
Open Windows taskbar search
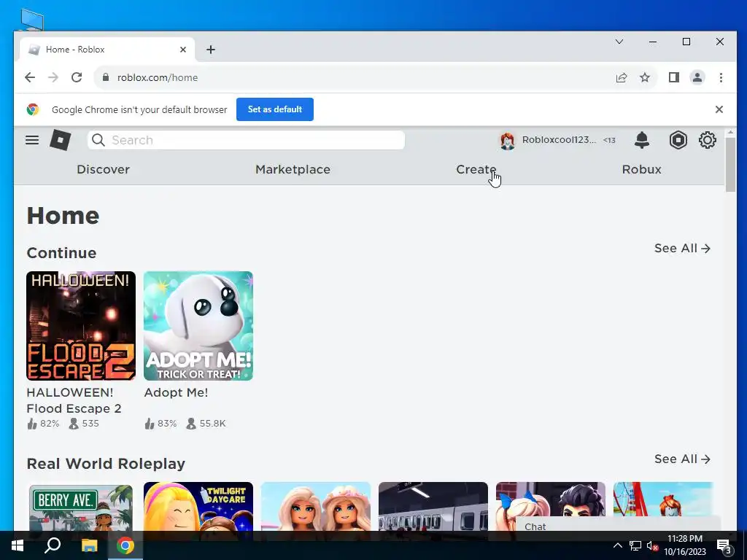pos(53,545)
